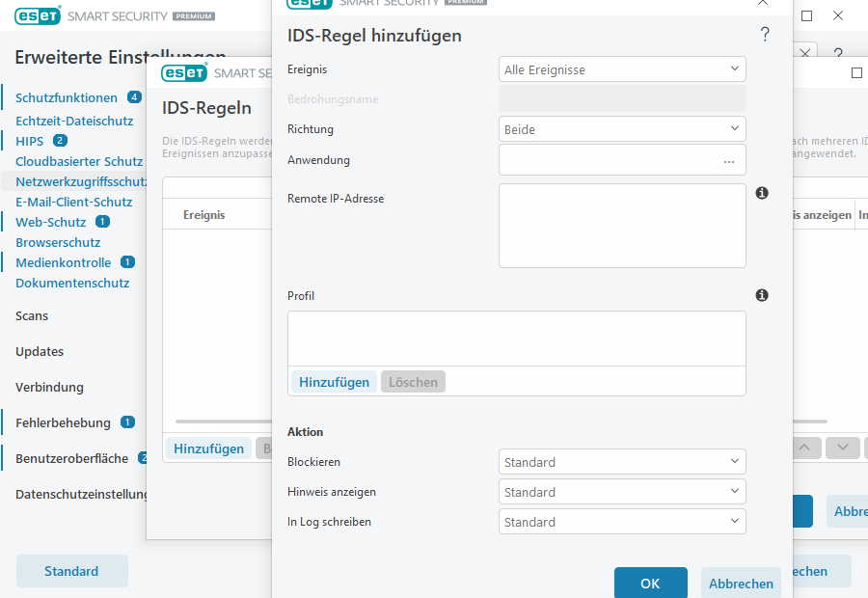
Task: Click info icon beside the Profil field
Action: (761, 295)
